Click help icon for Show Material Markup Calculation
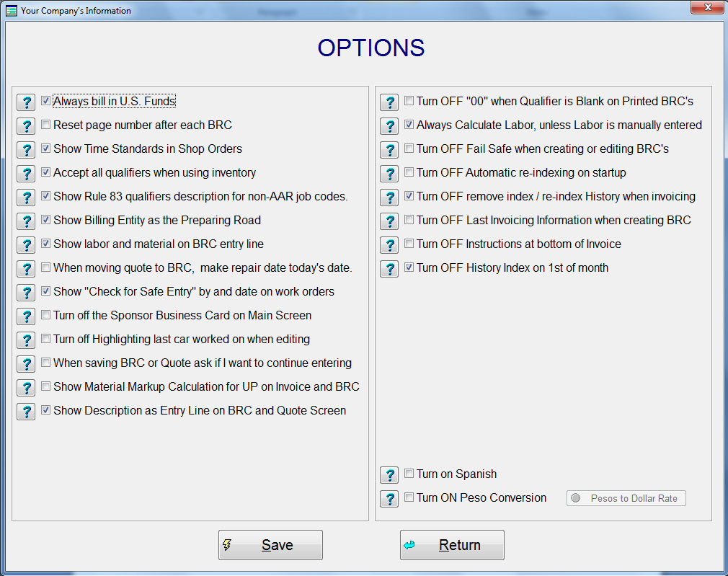 click(26, 388)
